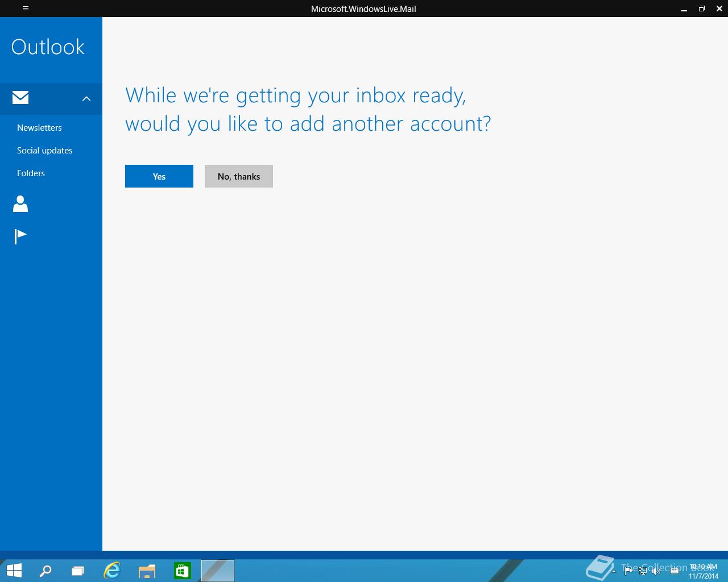Image resolution: width=728 pixels, height=582 pixels.
Task: Open the app menu hamburger icon in title bar
Action: point(26,9)
